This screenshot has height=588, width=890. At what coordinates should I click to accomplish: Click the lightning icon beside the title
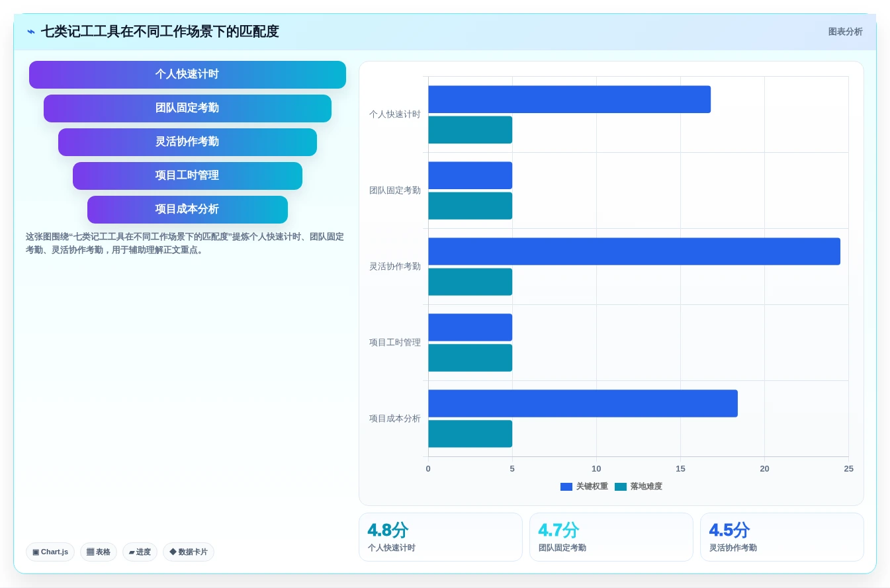(31, 32)
